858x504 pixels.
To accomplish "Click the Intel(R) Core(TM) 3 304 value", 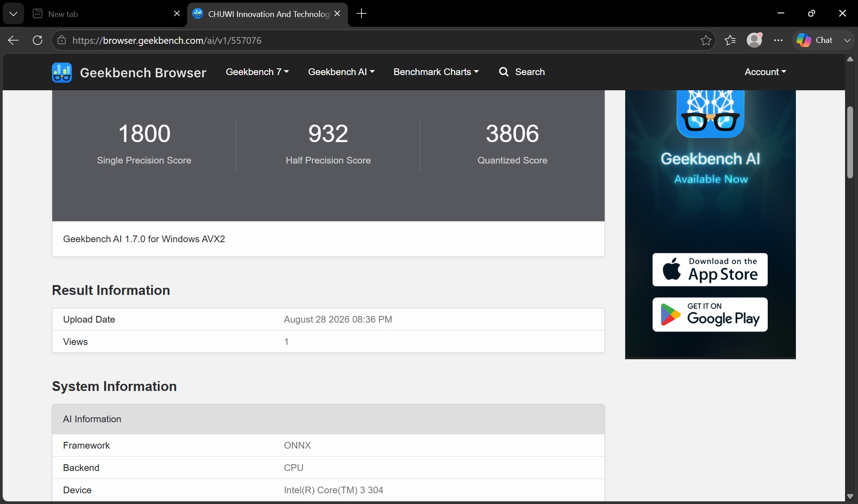I will tap(334, 490).
